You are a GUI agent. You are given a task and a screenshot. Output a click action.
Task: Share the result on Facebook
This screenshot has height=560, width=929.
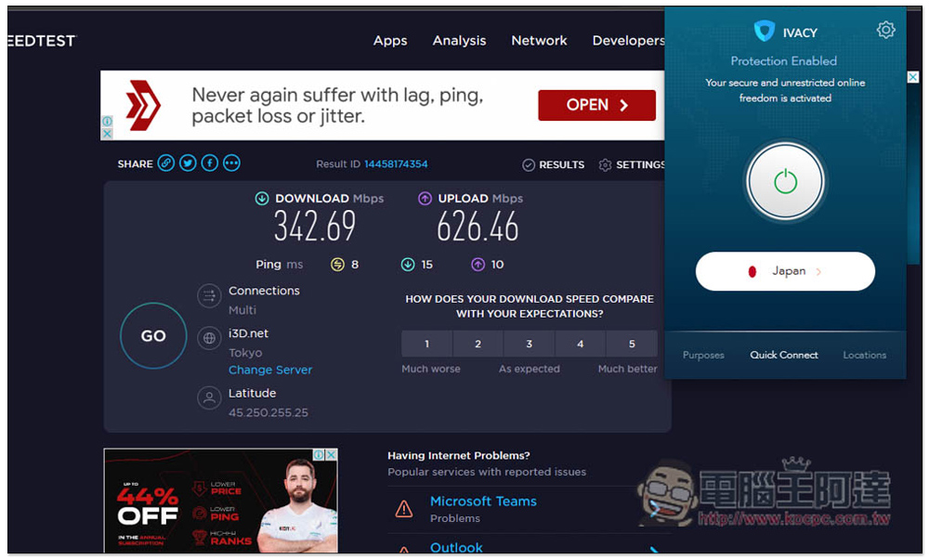point(210,163)
